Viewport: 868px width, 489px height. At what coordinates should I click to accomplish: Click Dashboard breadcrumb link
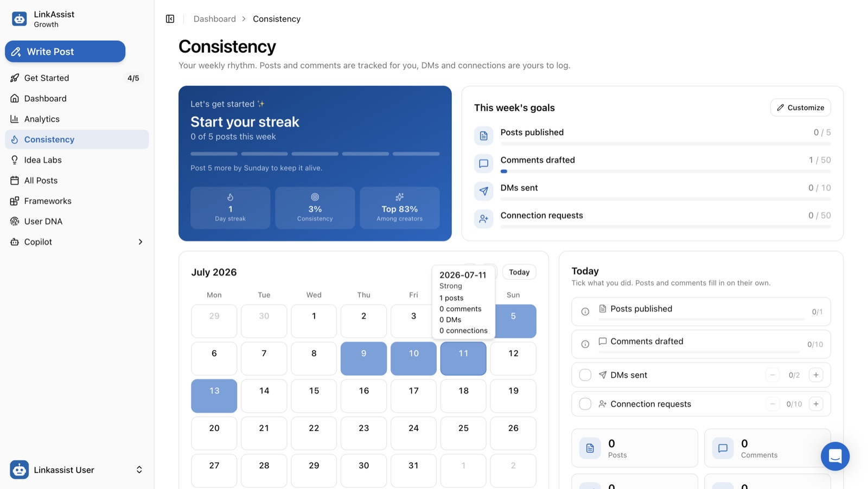(x=215, y=19)
